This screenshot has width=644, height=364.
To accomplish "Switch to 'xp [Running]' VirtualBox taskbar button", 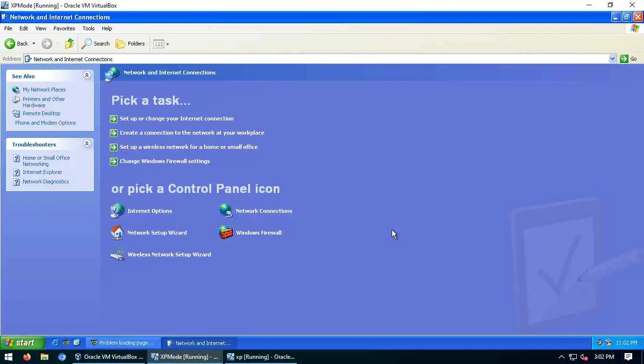I will 260,357.
